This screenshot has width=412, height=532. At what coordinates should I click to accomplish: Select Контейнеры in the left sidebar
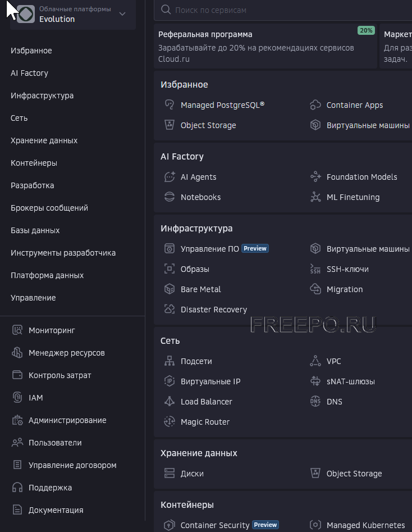point(34,163)
